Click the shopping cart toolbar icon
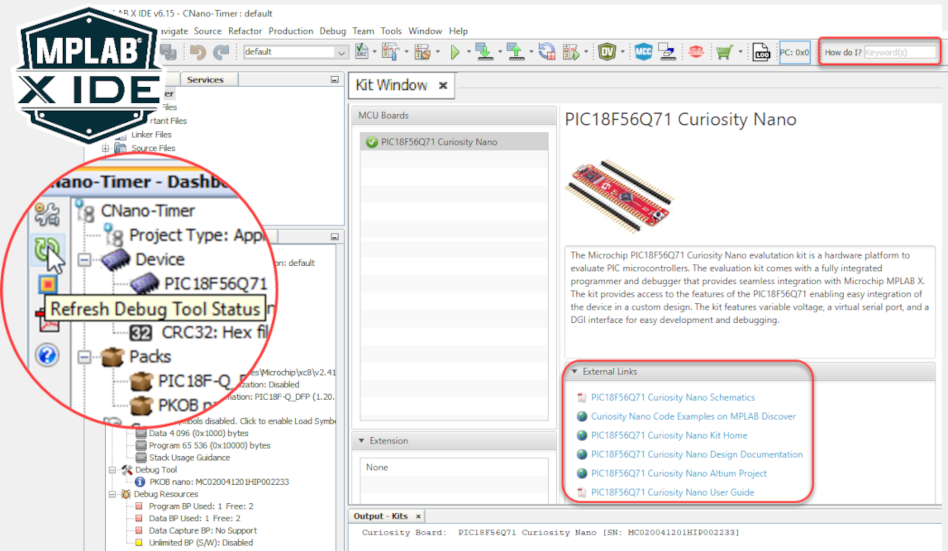The height and width of the screenshot is (551, 948). pos(723,52)
